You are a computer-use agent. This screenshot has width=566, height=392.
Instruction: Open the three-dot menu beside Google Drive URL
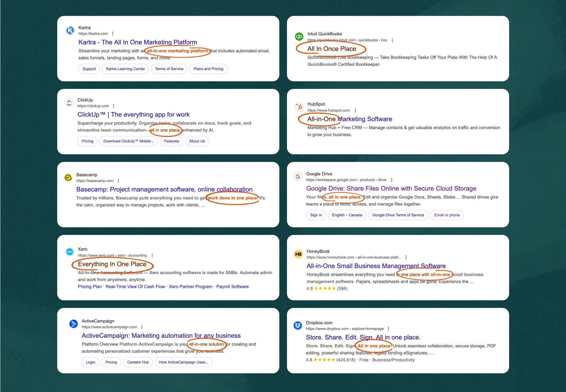pyautogui.click(x=392, y=180)
